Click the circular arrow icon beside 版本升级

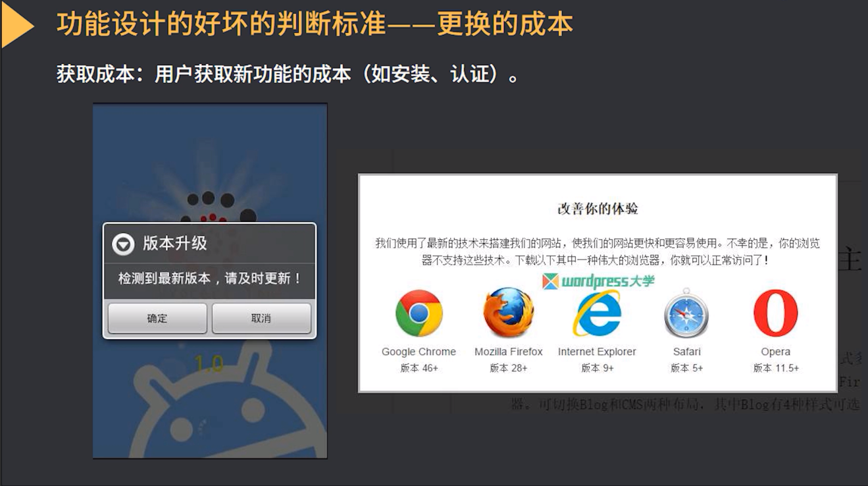[x=123, y=244]
